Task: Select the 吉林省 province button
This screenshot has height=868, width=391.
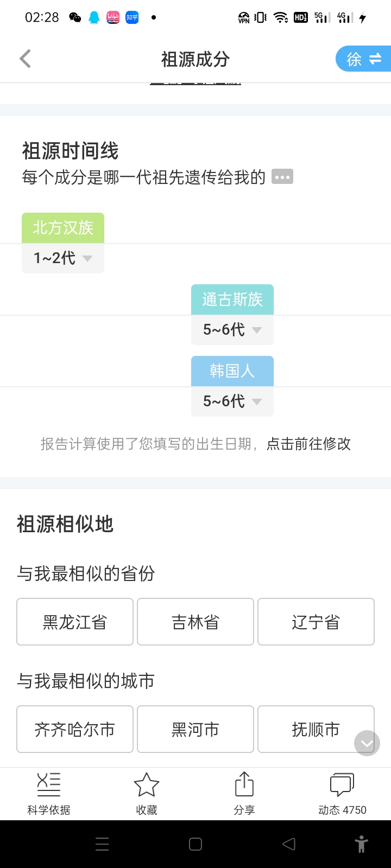Action: (195, 622)
